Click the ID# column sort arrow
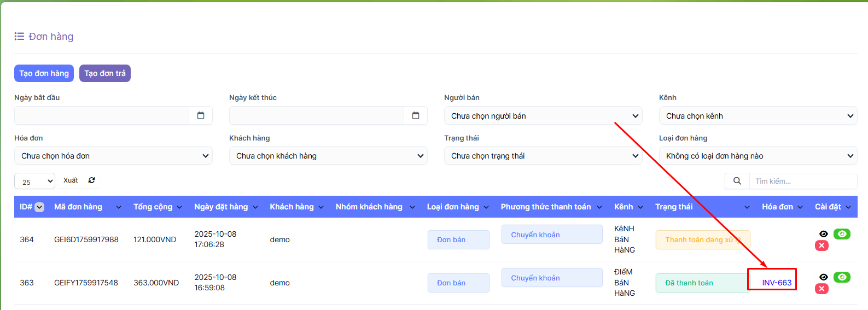 [39, 207]
